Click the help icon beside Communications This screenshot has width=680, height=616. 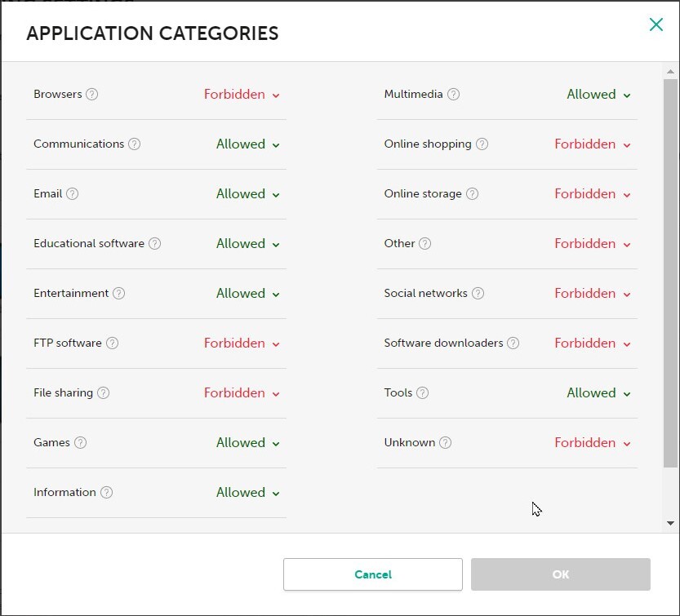[135, 144]
